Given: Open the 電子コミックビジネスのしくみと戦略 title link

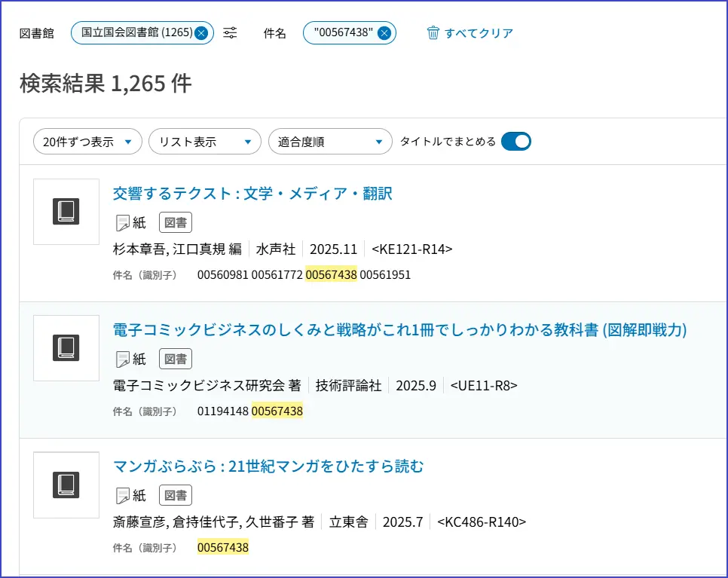Looking at the screenshot, I should point(399,330).
